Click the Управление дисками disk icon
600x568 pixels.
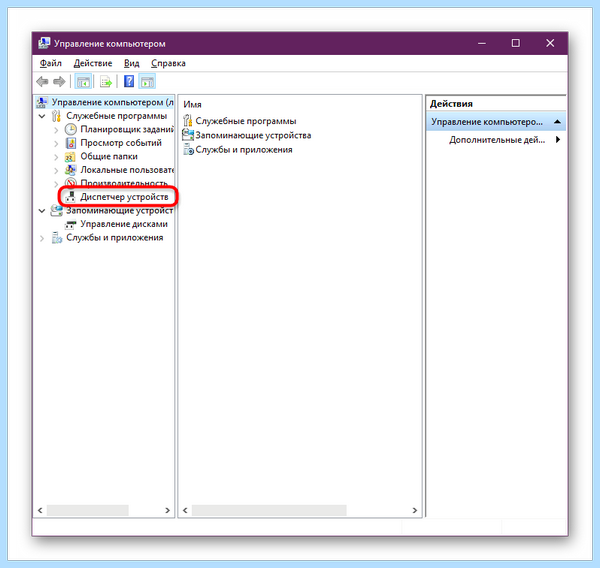70,224
